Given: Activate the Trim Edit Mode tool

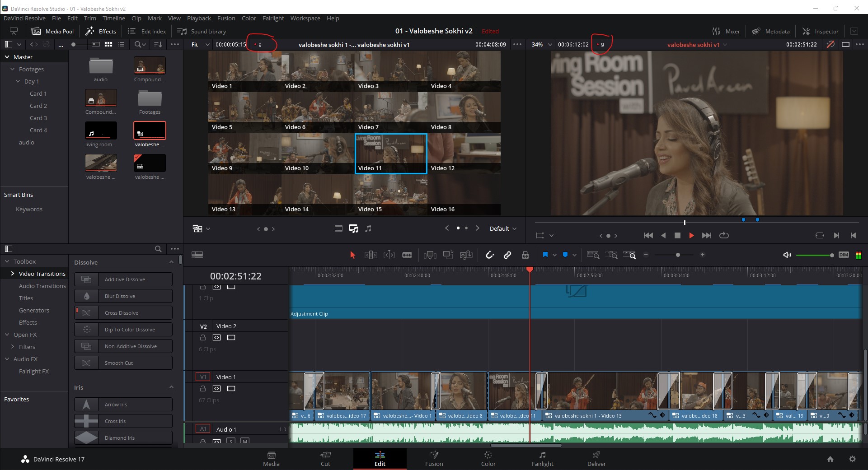Looking at the screenshot, I should tap(371, 255).
